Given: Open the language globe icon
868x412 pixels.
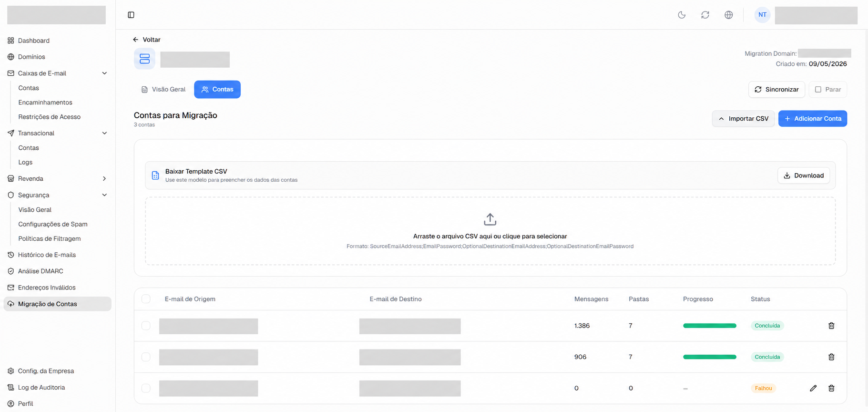Looking at the screenshot, I should [728, 15].
